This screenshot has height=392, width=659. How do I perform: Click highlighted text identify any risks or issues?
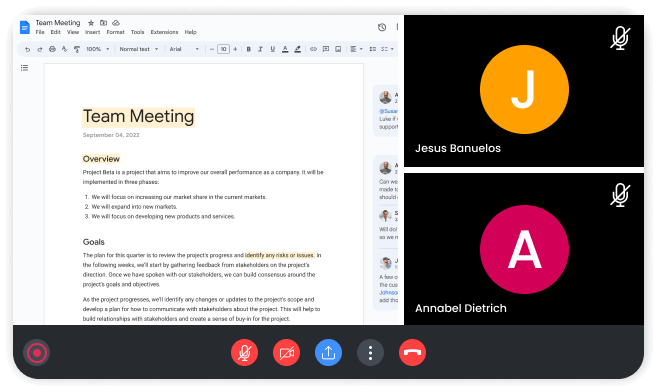pyautogui.click(x=279, y=255)
